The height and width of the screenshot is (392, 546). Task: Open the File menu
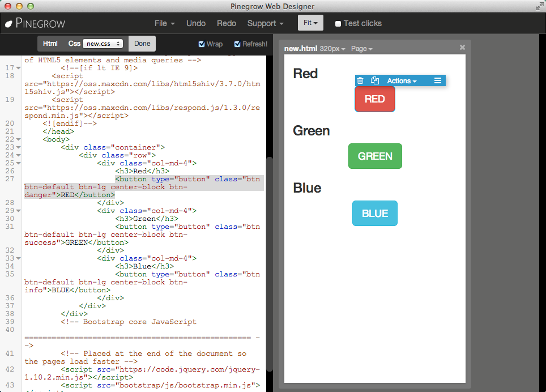coord(165,23)
